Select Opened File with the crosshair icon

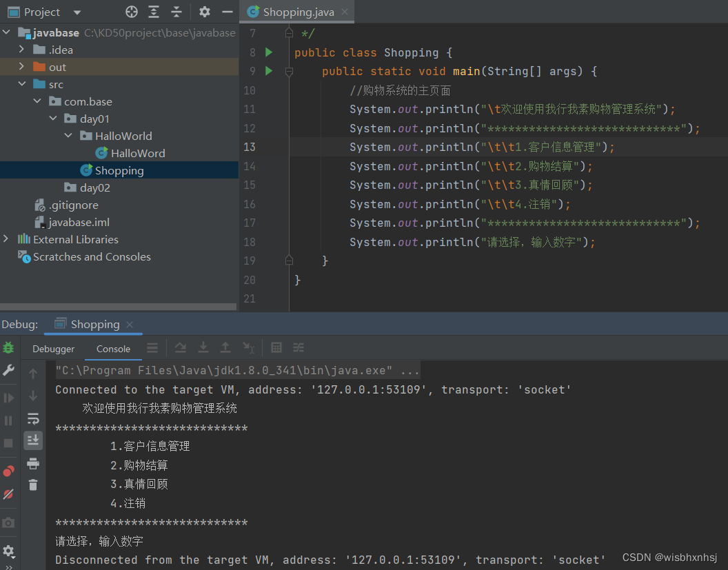(130, 12)
